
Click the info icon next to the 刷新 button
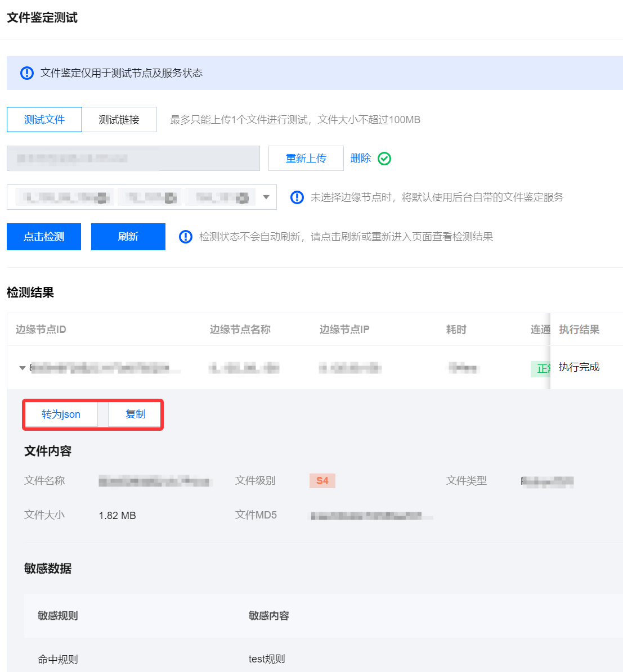[185, 237]
